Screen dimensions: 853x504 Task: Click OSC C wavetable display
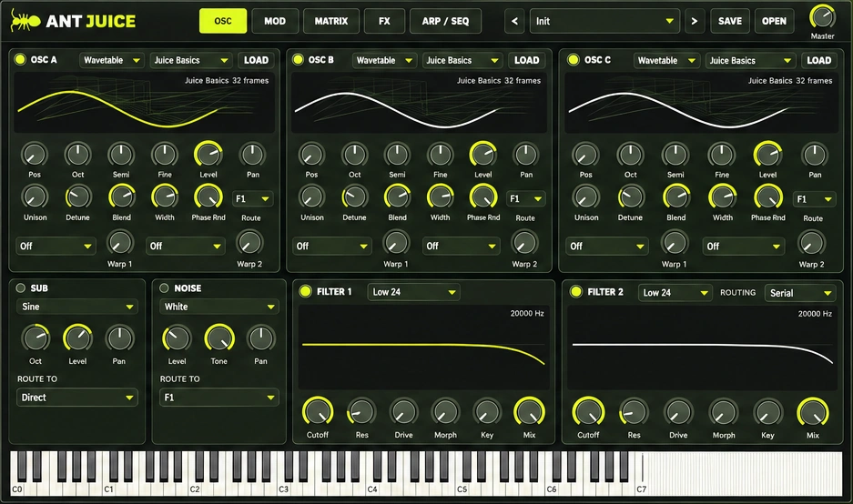click(x=702, y=104)
